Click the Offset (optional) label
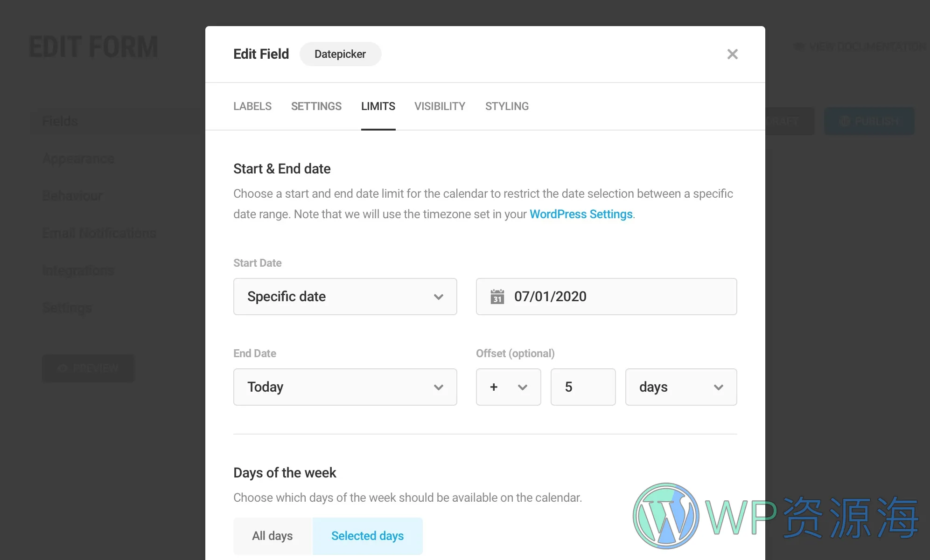 click(515, 353)
